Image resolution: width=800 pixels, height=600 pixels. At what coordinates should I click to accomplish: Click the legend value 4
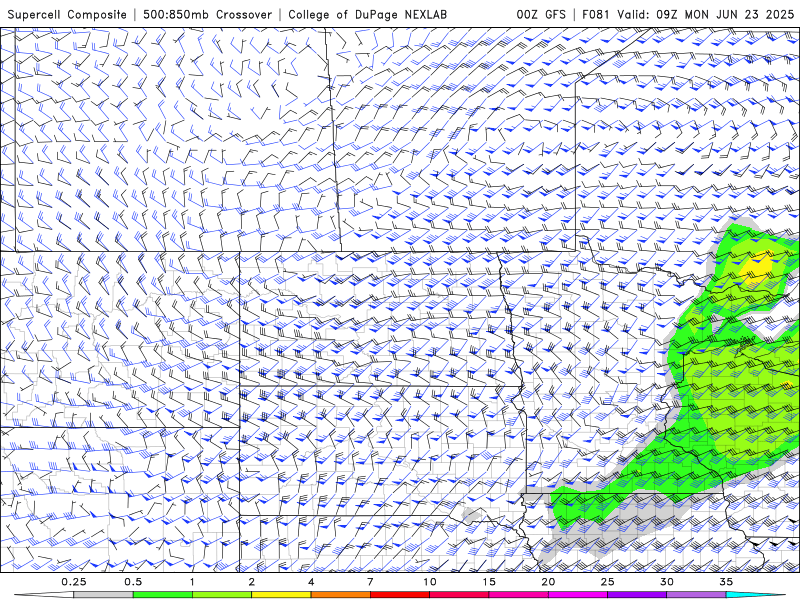(311, 582)
